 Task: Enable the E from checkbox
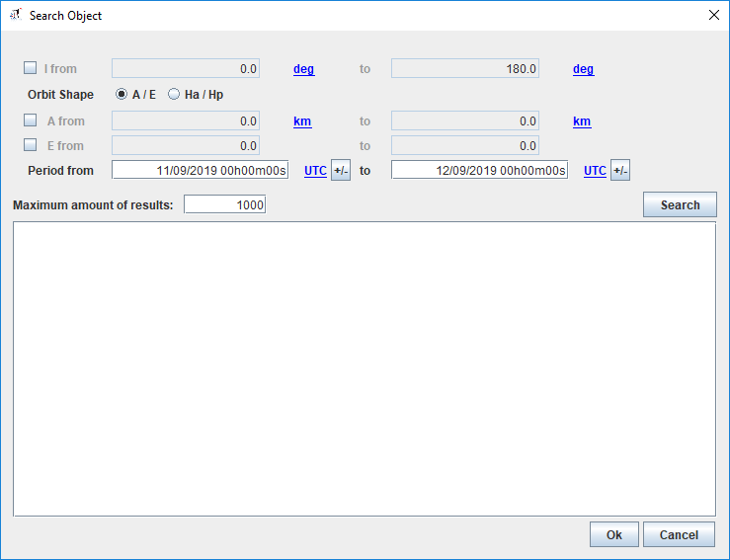tap(30, 146)
